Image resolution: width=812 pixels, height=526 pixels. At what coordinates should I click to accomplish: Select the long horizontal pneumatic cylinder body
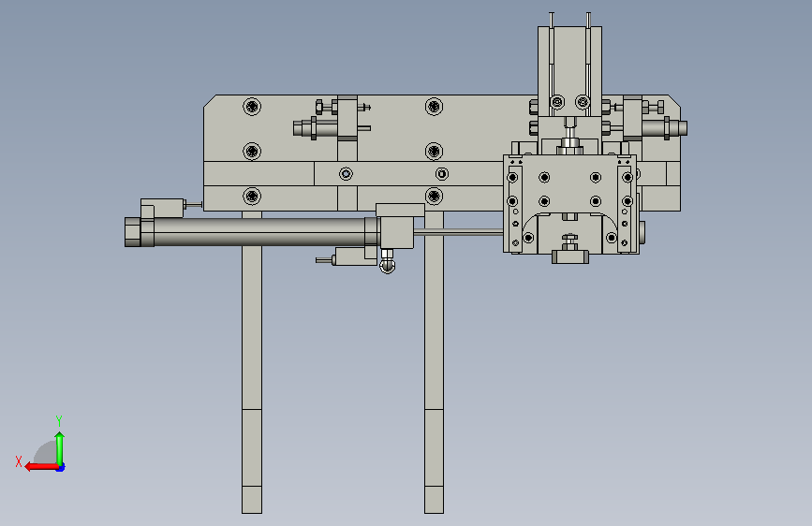tap(258, 231)
